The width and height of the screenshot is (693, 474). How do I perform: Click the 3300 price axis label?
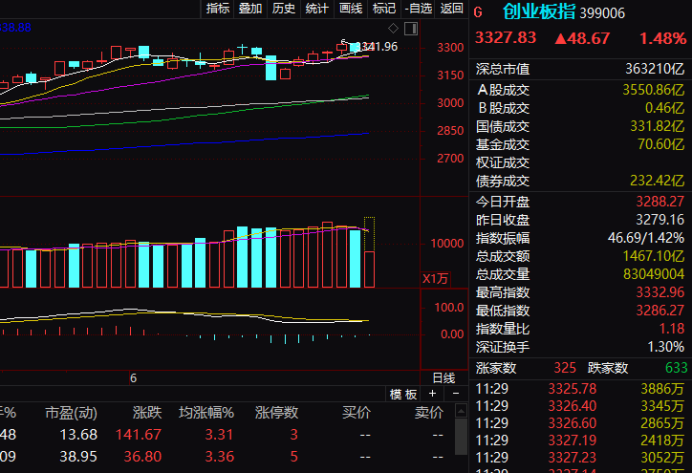[x=450, y=47]
